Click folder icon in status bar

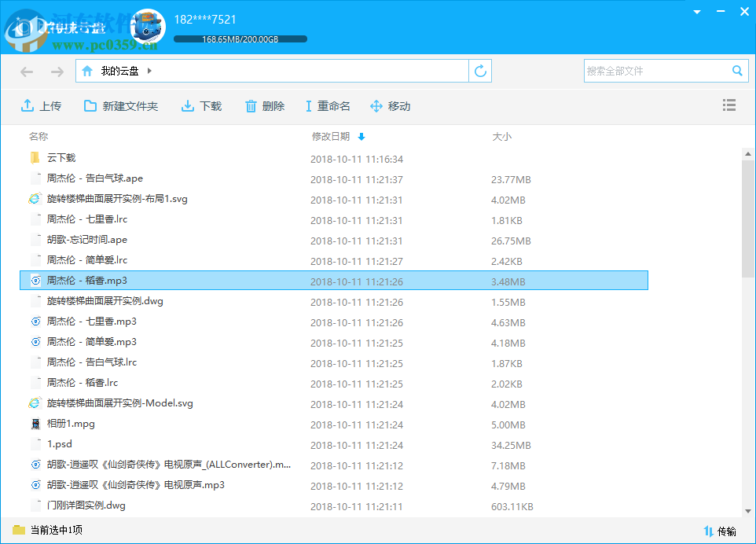point(19,530)
